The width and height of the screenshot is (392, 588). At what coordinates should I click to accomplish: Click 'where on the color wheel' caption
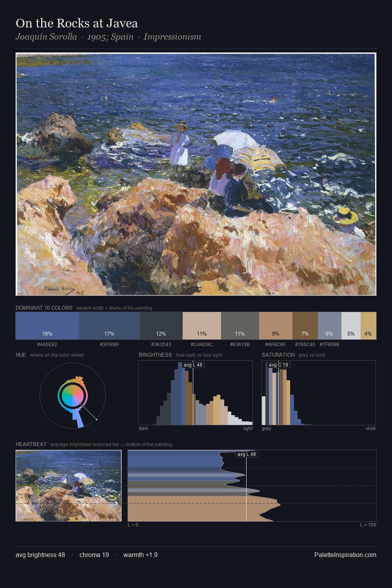click(x=57, y=355)
